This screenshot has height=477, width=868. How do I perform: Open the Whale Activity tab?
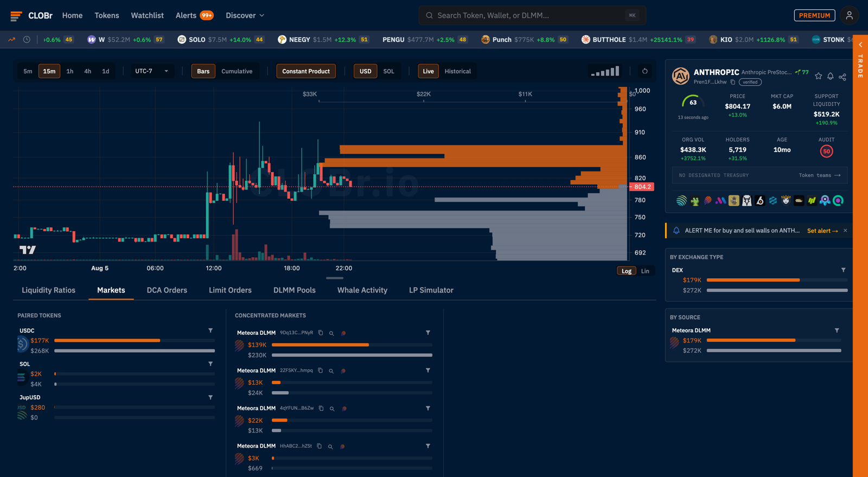pyautogui.click(x=362, y=290)
